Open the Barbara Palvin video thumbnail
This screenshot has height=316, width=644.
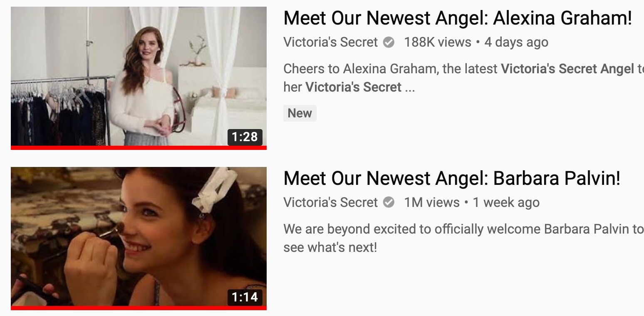pyautogui.click(x=139, y=238)
